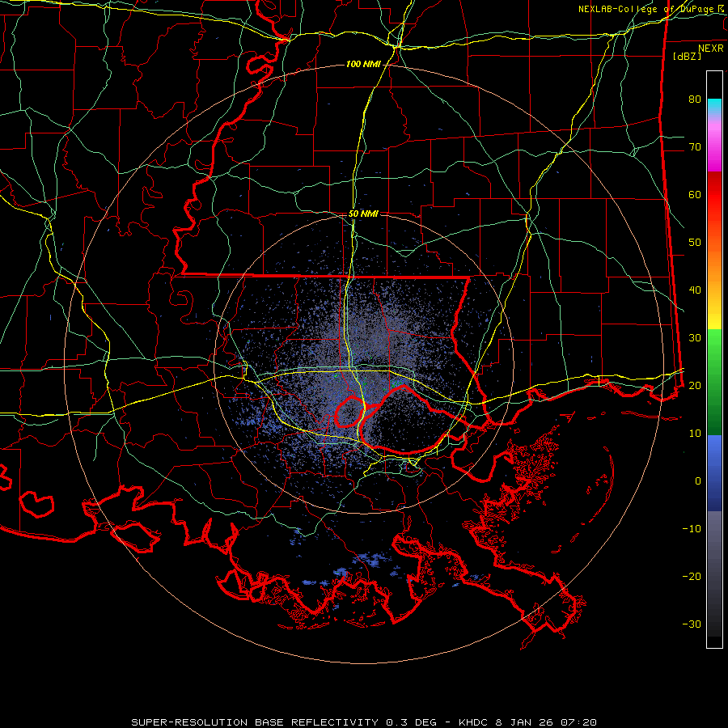
Task: Click the [dBZ] unit label
Action: pos(687,56)
